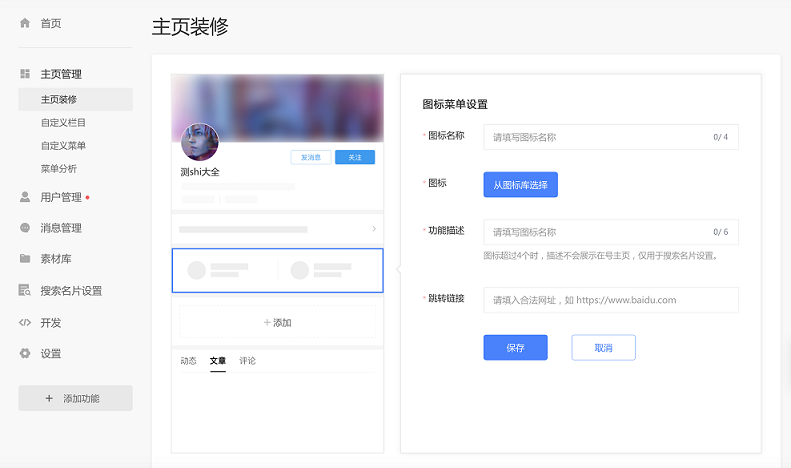Switch to the 动态 tab

pyautogui.click(x=188, y=361)
